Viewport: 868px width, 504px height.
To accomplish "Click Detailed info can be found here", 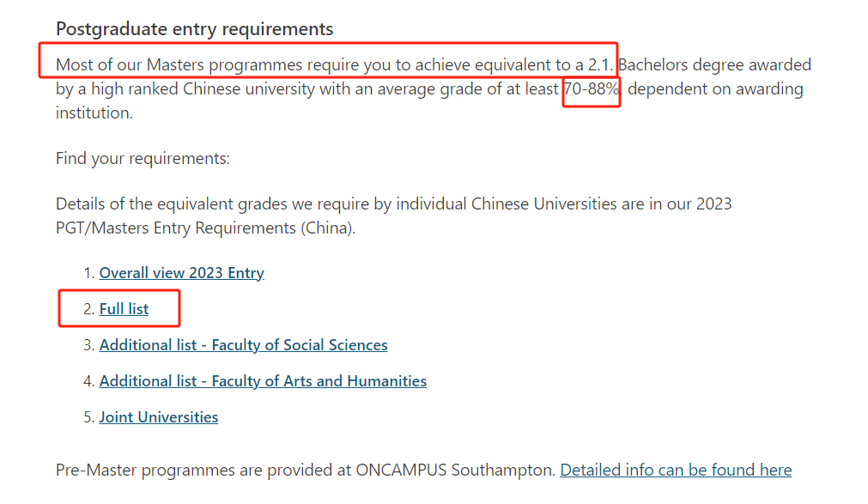I will pos(676,471).
